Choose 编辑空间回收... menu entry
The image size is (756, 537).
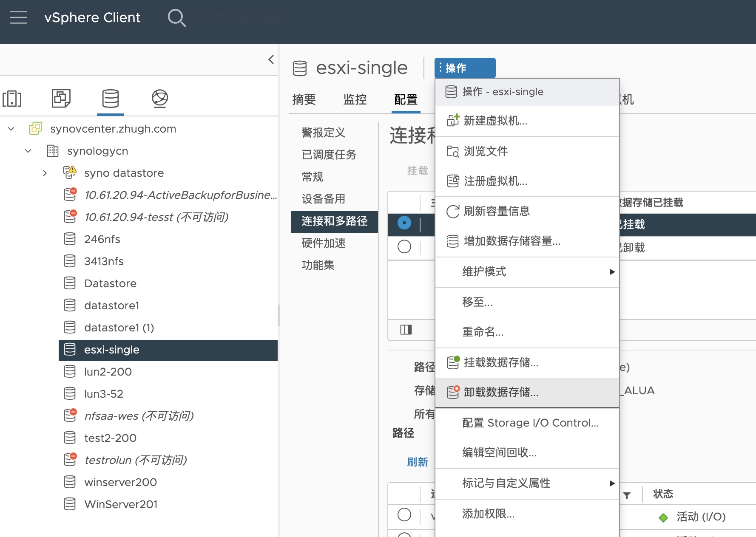(x=527, y=452)
